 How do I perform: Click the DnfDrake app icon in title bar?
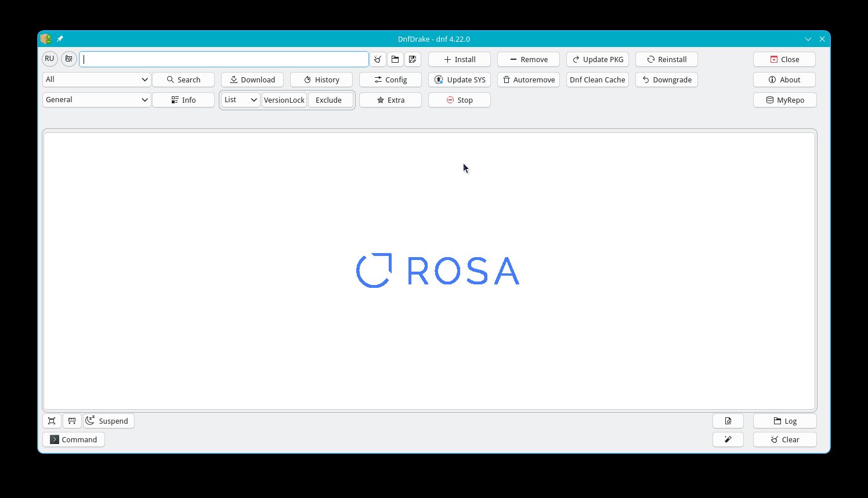tap(46, 39)
